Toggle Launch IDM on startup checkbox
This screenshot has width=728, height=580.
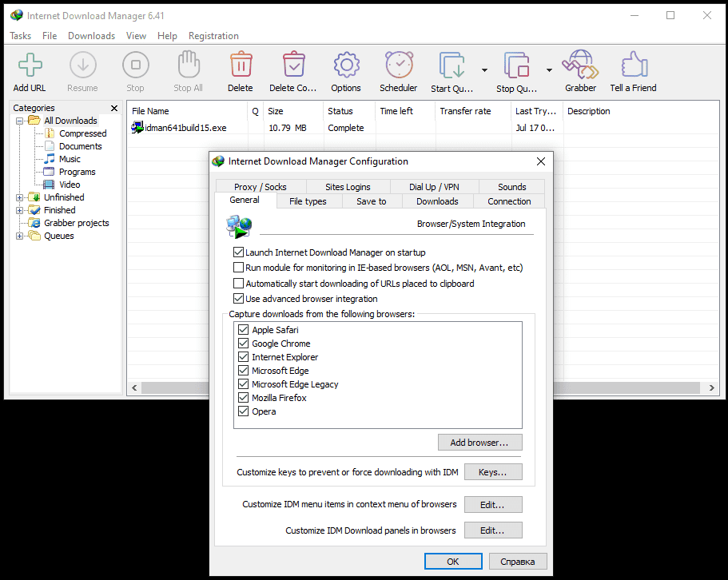coord(238,252)
